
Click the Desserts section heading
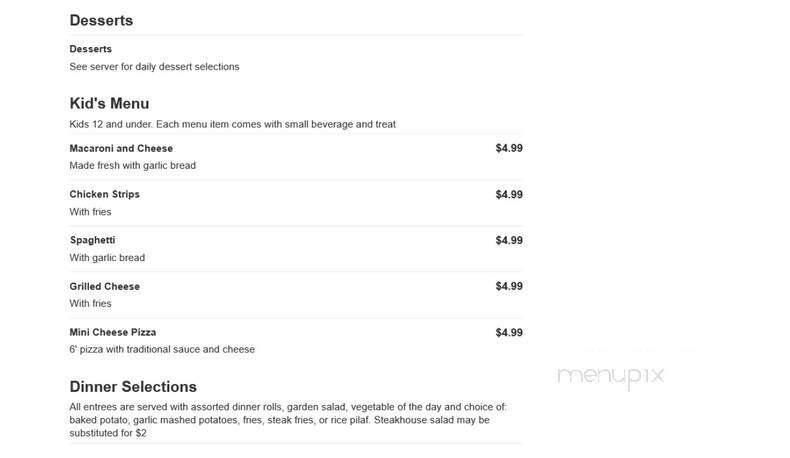[101, 21]
